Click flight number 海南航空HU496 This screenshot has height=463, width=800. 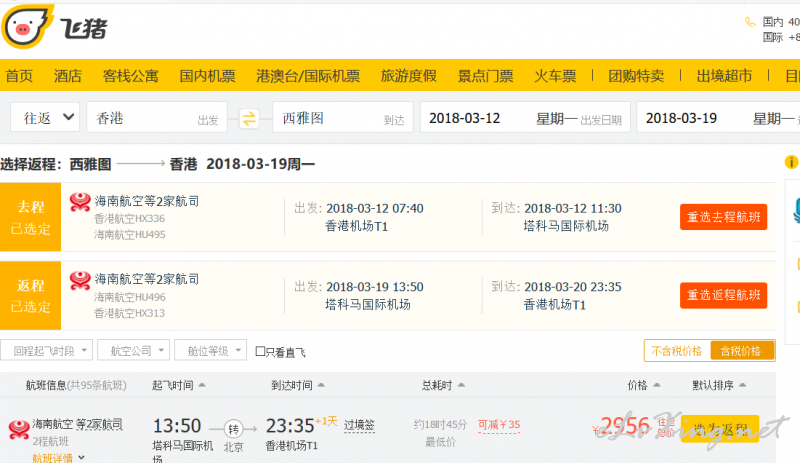(130, 297)
